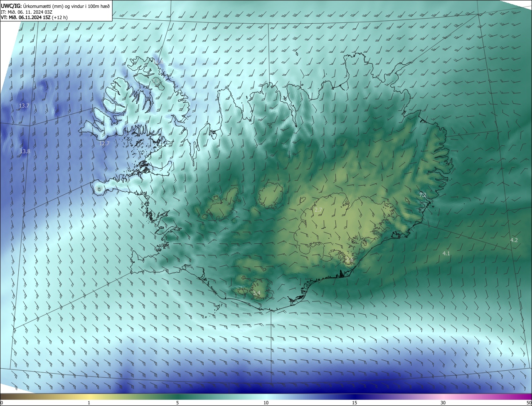Click the '15' tick label of the color scale
The image size is (532, 406).
(355, 403)
